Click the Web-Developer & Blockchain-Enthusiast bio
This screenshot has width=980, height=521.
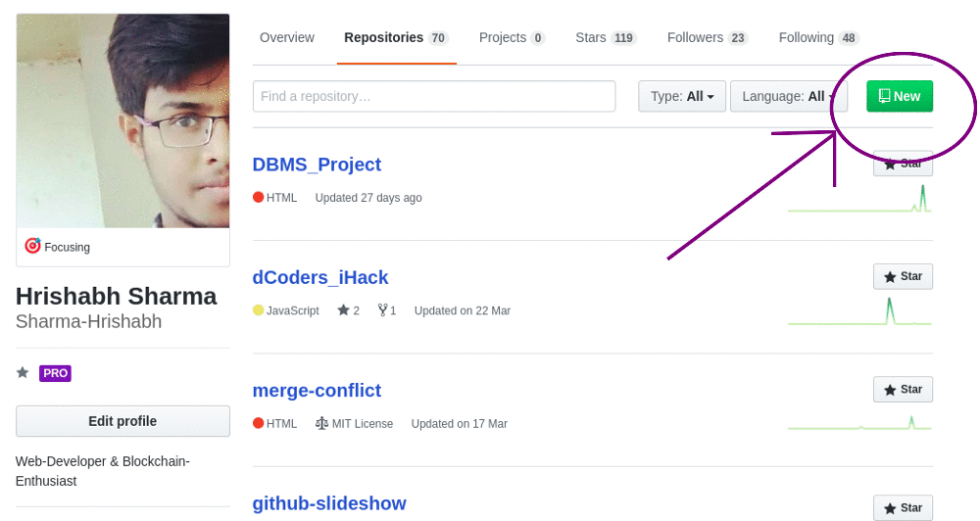[x=103, y=471]
